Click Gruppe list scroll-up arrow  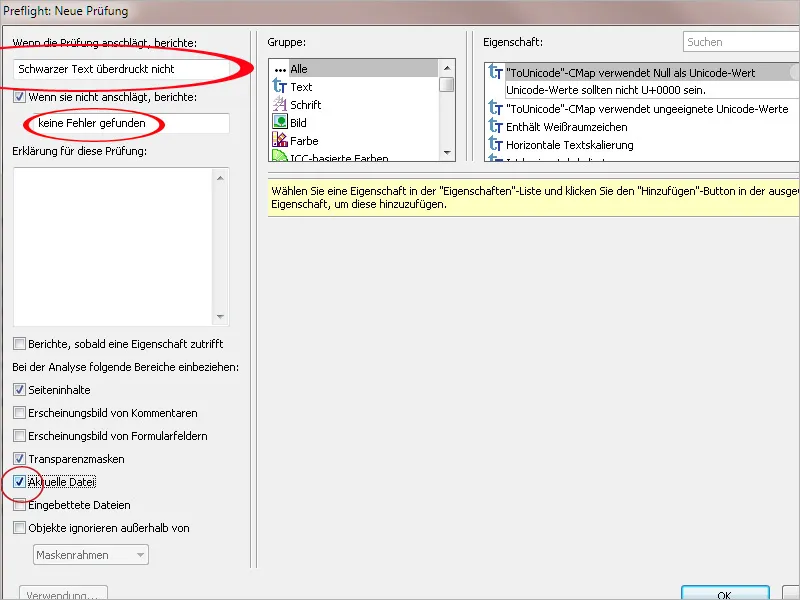[447, 68]
